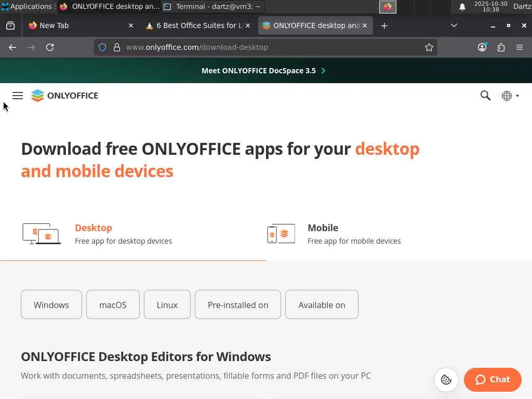List all tabs dropdown arrow

454,26
